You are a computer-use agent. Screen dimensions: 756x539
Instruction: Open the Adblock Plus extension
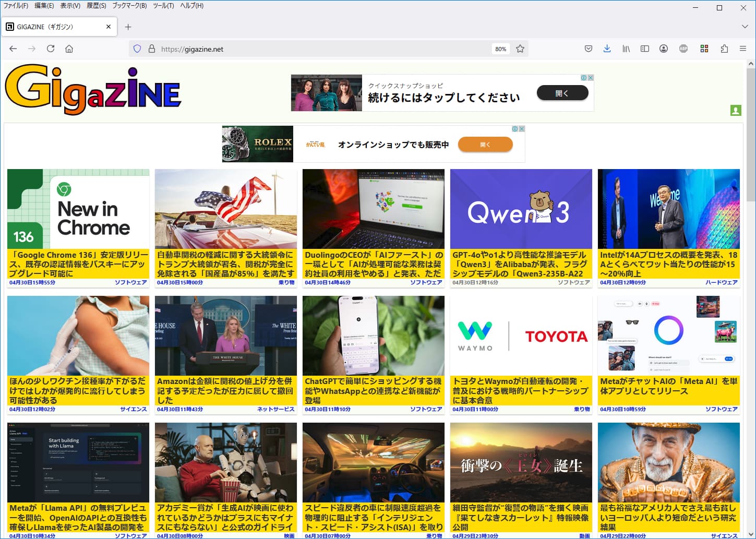(683, 49)
